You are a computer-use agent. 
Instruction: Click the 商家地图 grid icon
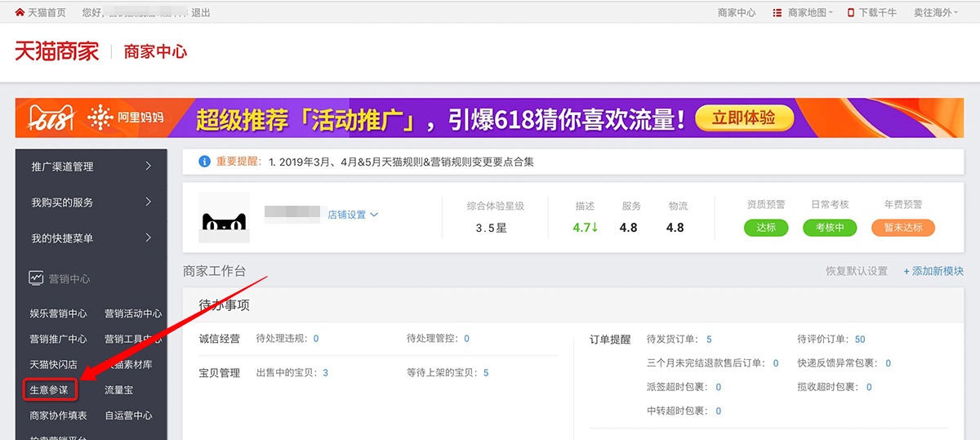point(777,12)
